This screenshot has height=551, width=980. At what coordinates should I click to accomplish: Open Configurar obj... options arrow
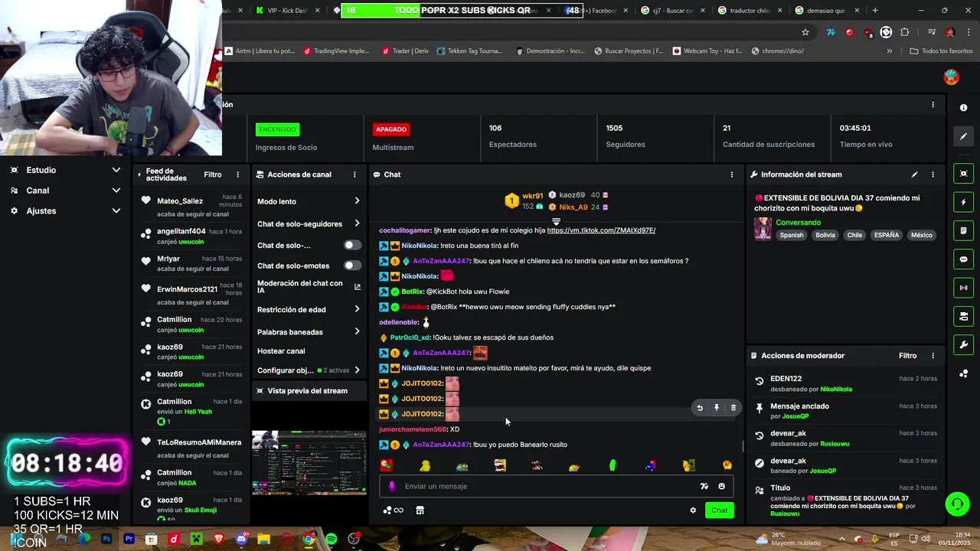(x=357, y=370)
